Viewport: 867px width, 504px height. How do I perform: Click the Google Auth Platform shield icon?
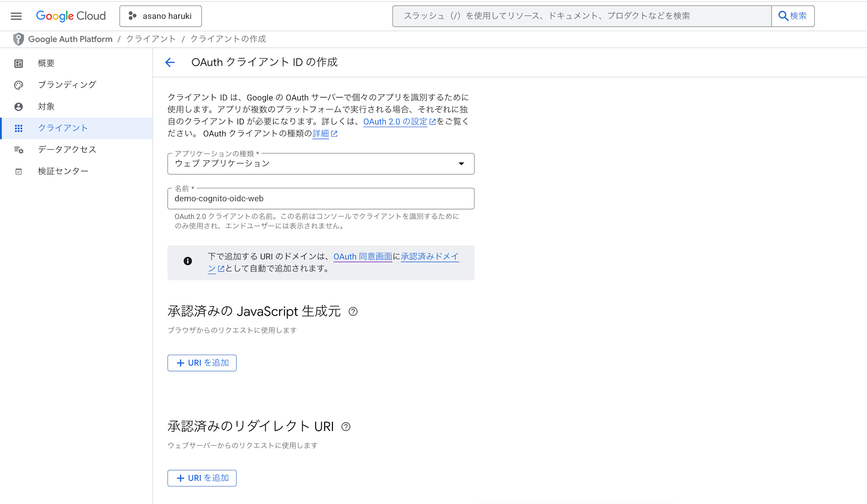point(18,39)
